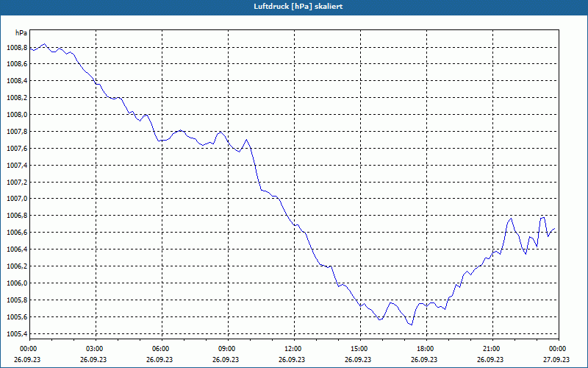Click the 26.09.23 date beneath 06:00
Screen dimensions: 588x368
[x=160, y=359]
